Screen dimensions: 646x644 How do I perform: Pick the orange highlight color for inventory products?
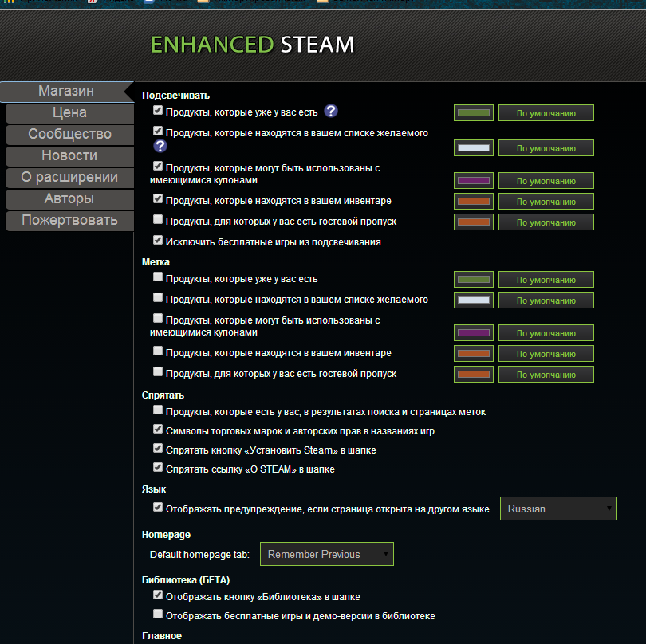(474, 202)
